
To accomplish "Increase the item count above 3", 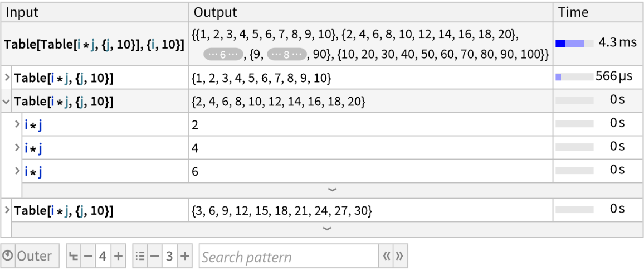I will (185, 257).
